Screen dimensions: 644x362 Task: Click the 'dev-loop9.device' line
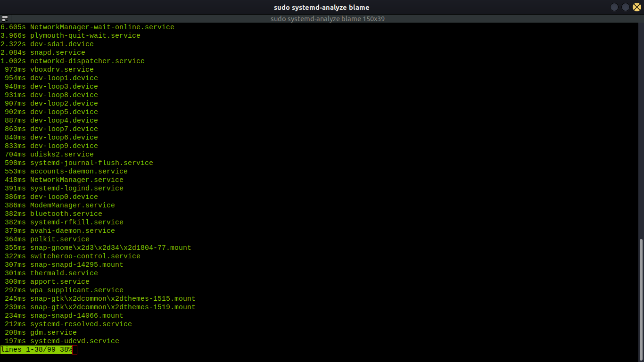64,146
